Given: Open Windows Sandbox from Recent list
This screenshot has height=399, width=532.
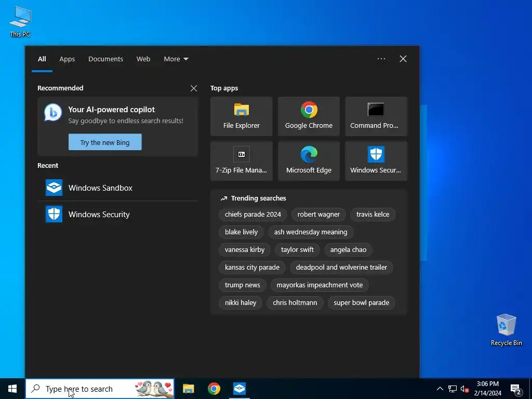Looking at the screenshot, I should point(117,188).
